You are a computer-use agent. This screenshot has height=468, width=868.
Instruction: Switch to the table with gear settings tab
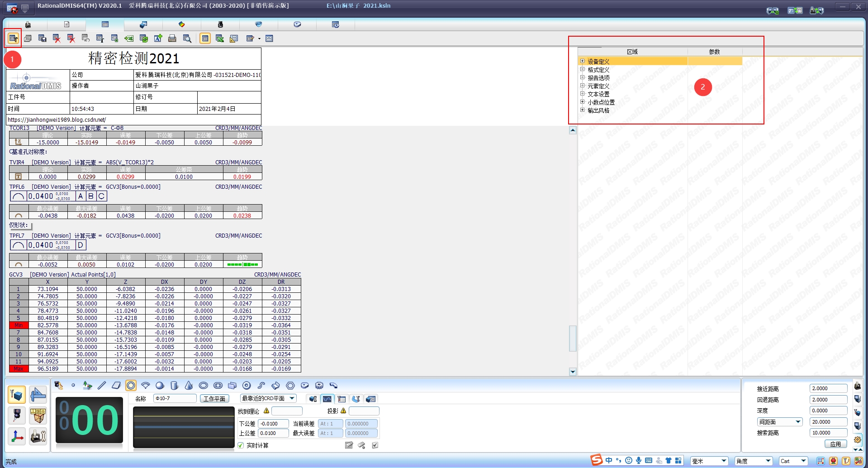coord(336,24)
